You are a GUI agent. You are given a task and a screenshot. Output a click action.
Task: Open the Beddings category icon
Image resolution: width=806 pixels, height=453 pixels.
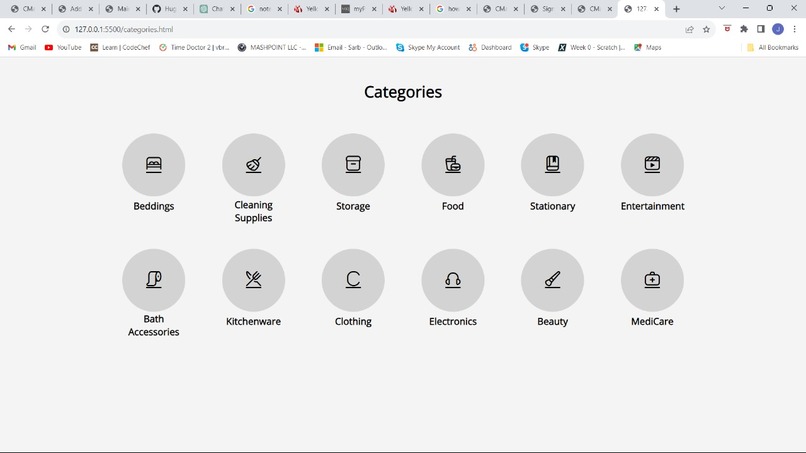154,165
